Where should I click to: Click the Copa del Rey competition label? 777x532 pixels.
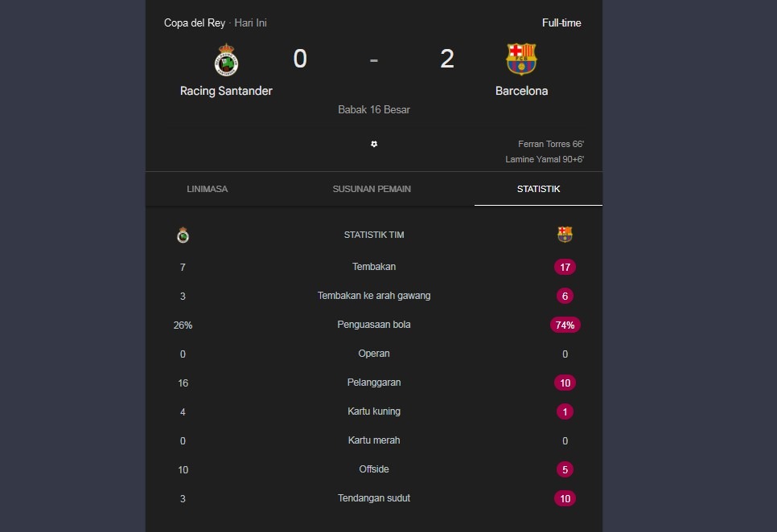[x=195, y=23]
